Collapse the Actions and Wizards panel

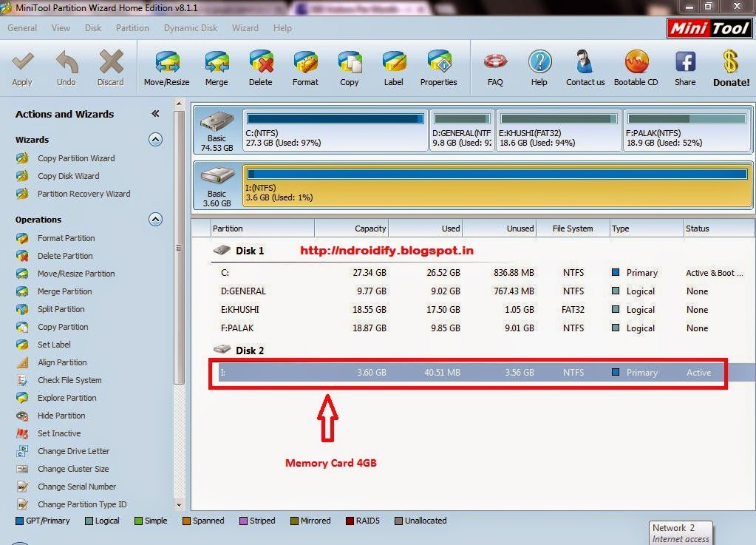pos(155,114)
